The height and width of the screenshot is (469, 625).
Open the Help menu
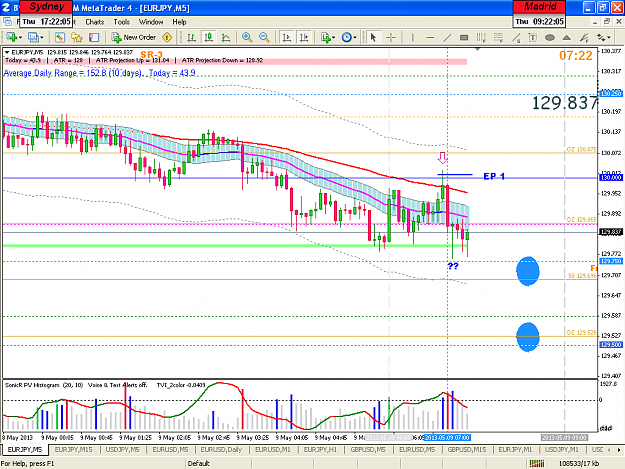[179, 22]
